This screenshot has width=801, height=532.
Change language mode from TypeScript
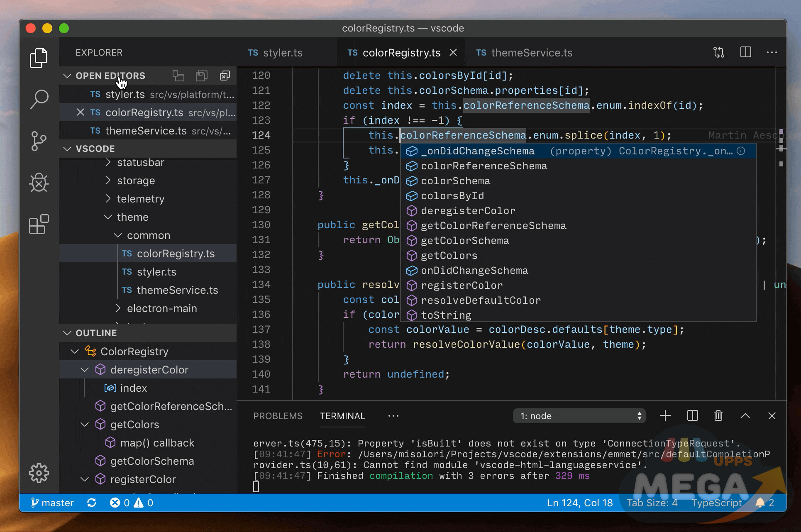point(717,503)
